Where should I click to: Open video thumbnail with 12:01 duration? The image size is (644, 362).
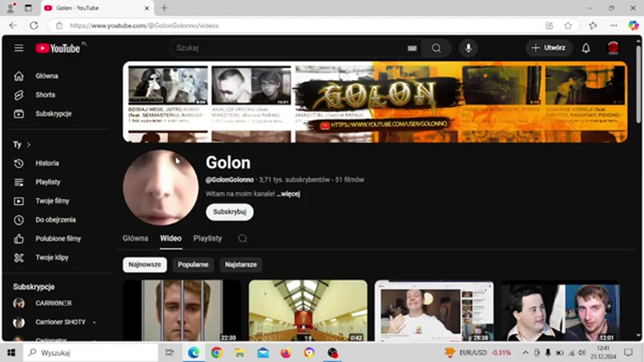pos(560,311)
